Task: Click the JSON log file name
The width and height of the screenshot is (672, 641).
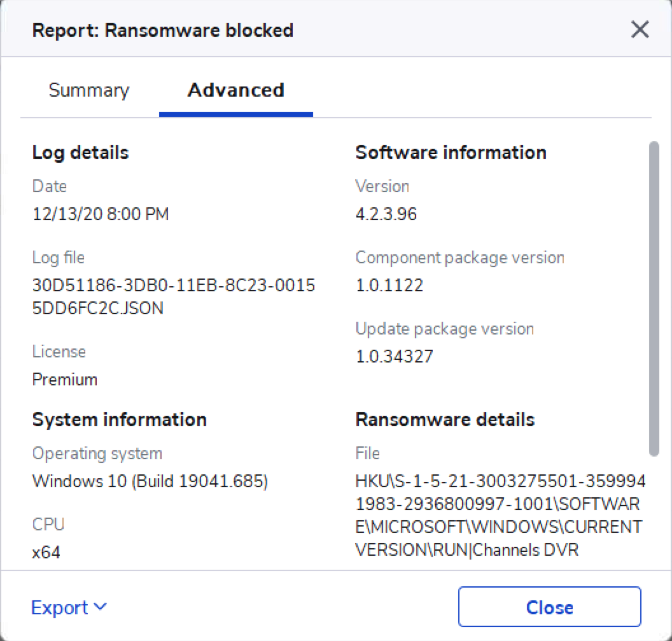Action: pyautogui.click(x=173, y=297)
